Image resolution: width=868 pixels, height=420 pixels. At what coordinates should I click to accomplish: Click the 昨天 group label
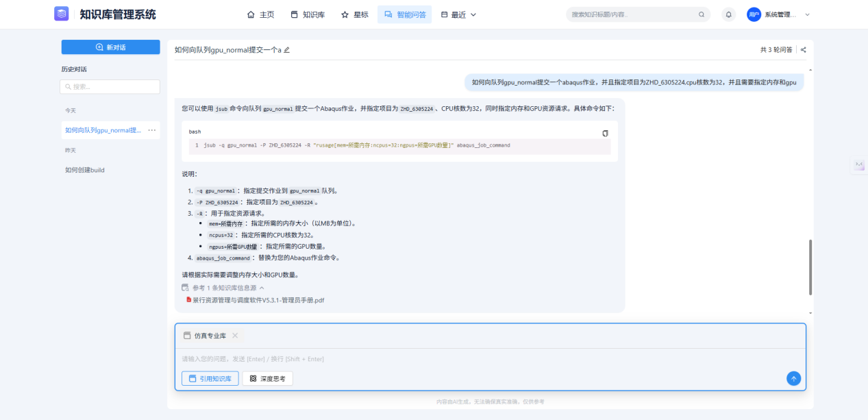click(71, 150)
